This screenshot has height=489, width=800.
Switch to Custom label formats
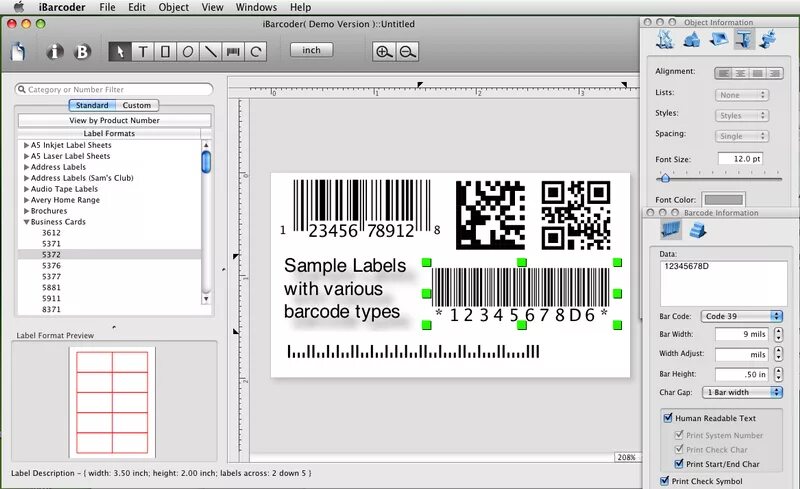[x=137, y=105]
